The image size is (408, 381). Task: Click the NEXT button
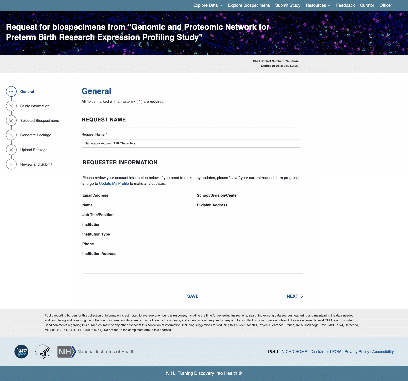pos(295,296)
